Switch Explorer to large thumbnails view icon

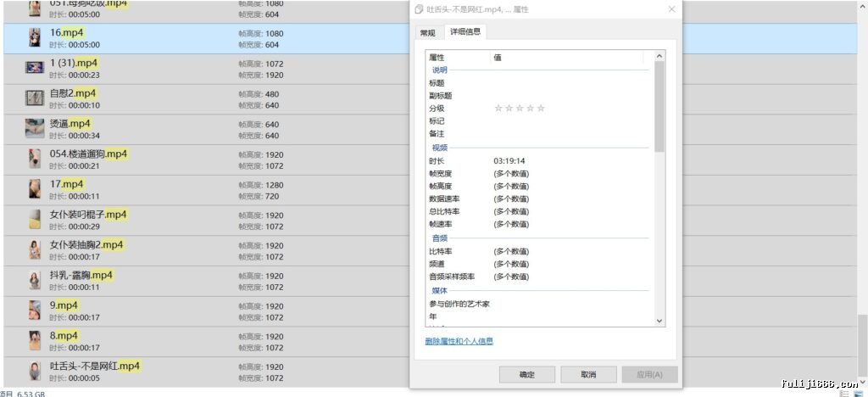click(858, 394)
